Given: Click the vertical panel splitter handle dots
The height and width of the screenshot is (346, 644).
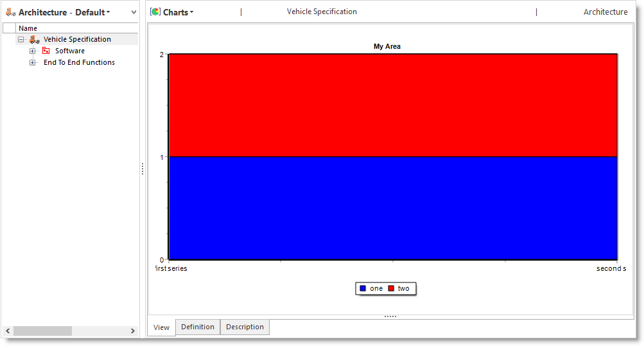Looking at the screenshot, I should 143,169.
